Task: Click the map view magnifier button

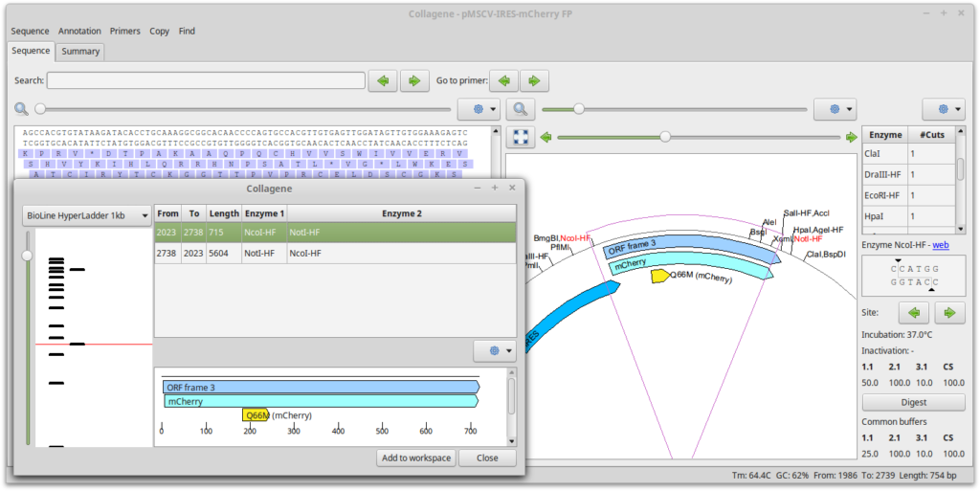Action: (520, 109)
